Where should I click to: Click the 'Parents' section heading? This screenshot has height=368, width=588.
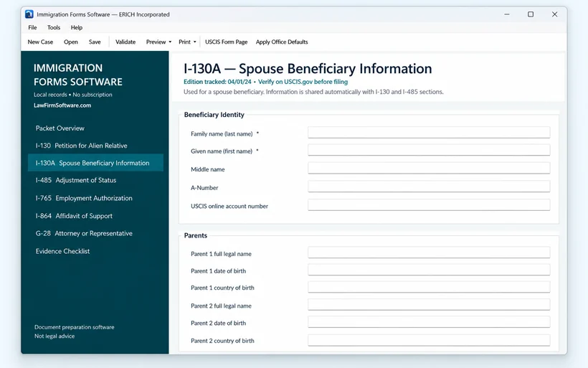pyautogui.click(x=195, y=235)
